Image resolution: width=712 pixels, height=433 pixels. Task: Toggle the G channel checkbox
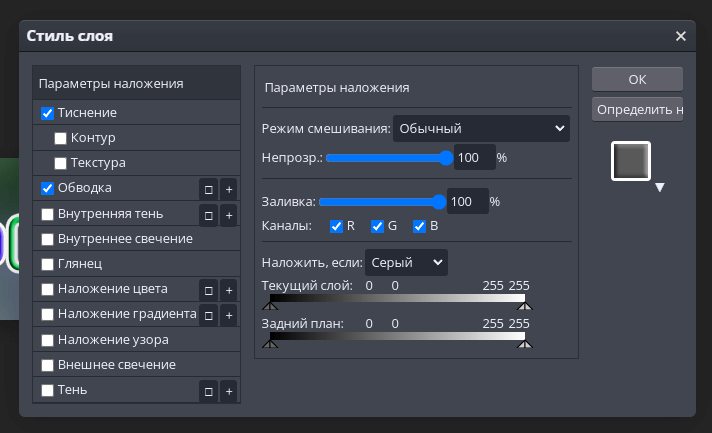pyautogui.click(x=377, y=226)
